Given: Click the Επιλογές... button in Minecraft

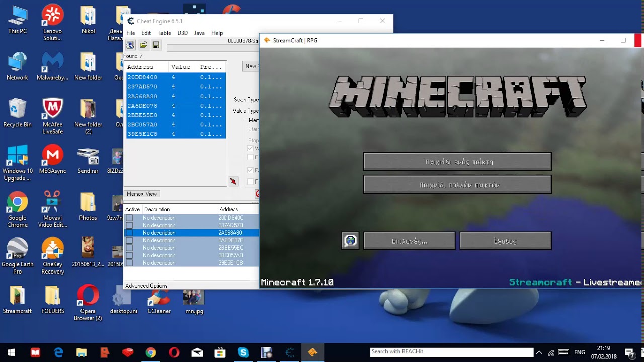Looking at the screenshot, I should [410, 241].
